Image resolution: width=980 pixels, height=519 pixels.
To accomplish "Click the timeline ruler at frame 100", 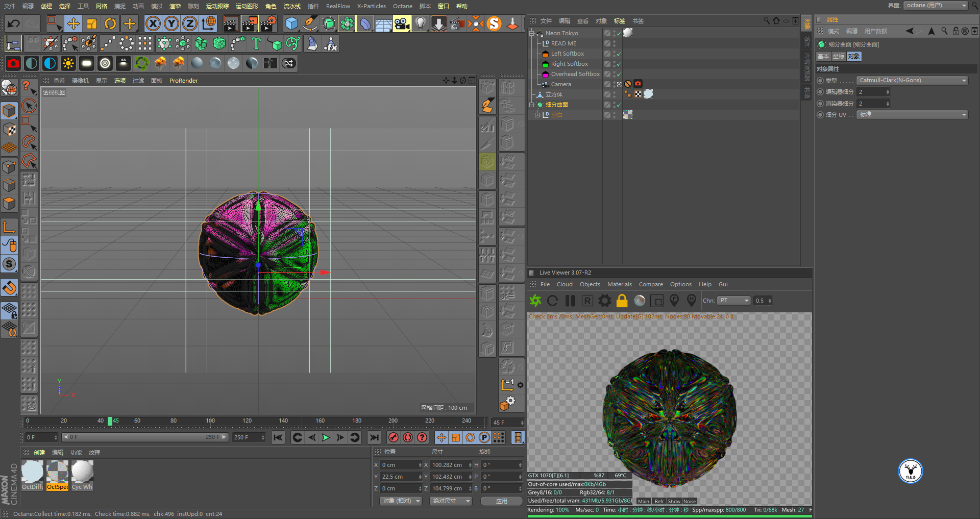I will [210, 422].
